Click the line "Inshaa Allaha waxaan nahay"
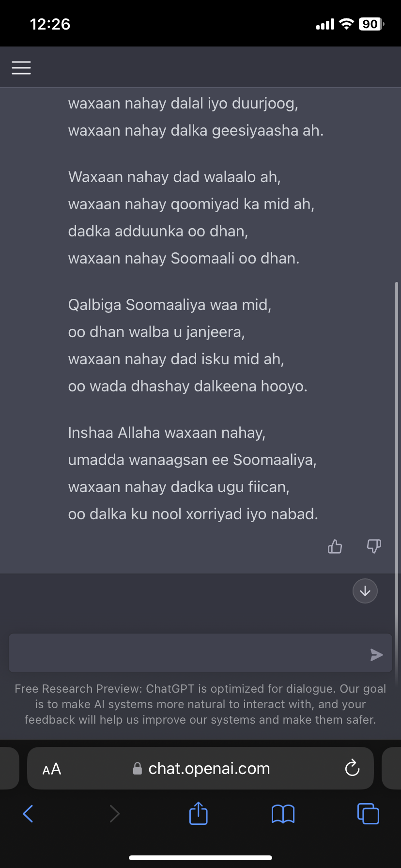The image size is (401, 868). click(167, 433)
